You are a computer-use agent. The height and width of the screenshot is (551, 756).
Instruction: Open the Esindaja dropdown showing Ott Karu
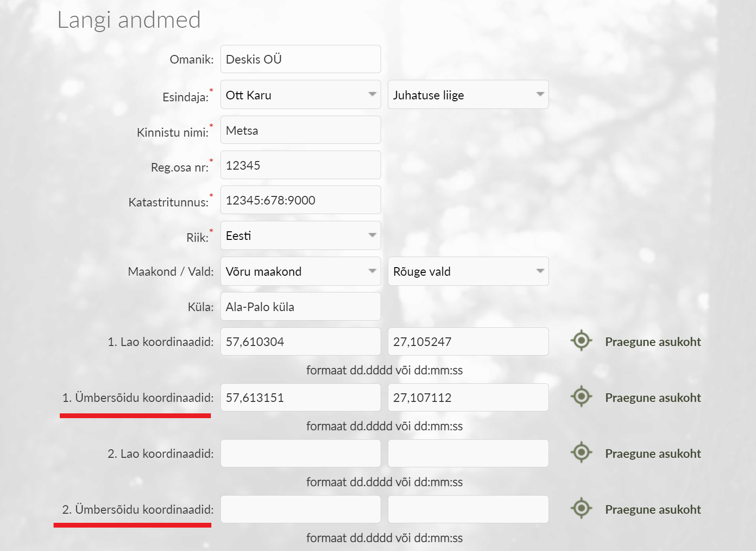pos(301,95)
